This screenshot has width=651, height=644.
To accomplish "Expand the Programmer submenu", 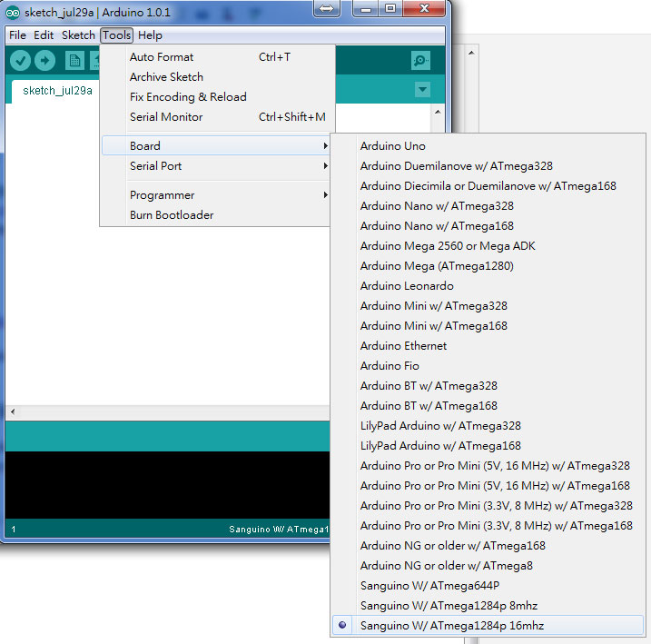I will (216, 194).
